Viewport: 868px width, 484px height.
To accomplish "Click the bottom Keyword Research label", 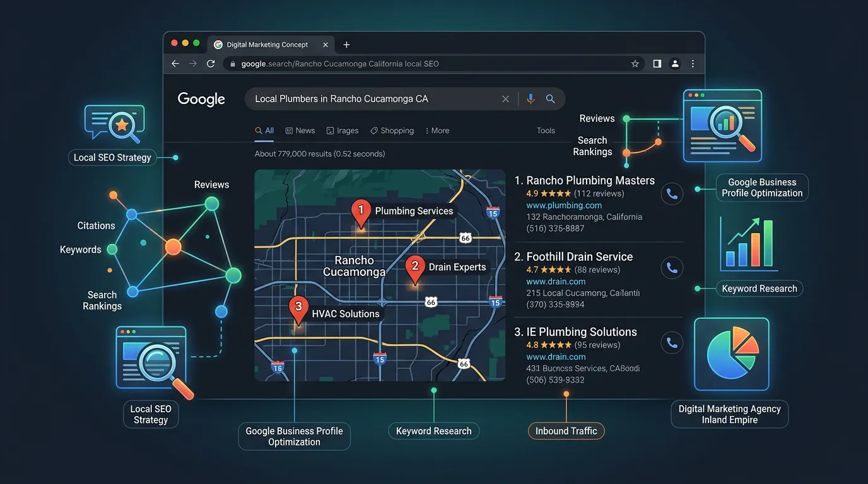I will (x=434, y=431).
